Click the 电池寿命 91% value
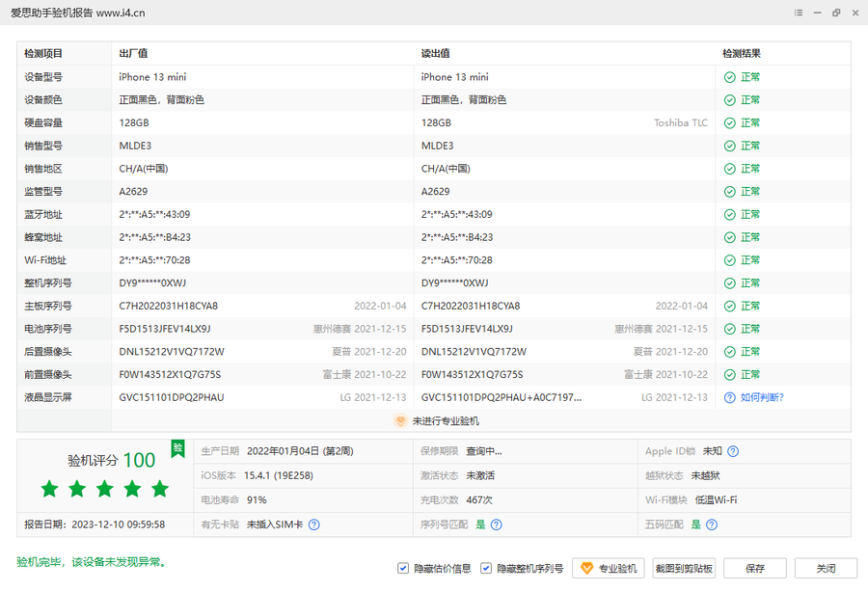The image size is (868, 591). (257, 500)
